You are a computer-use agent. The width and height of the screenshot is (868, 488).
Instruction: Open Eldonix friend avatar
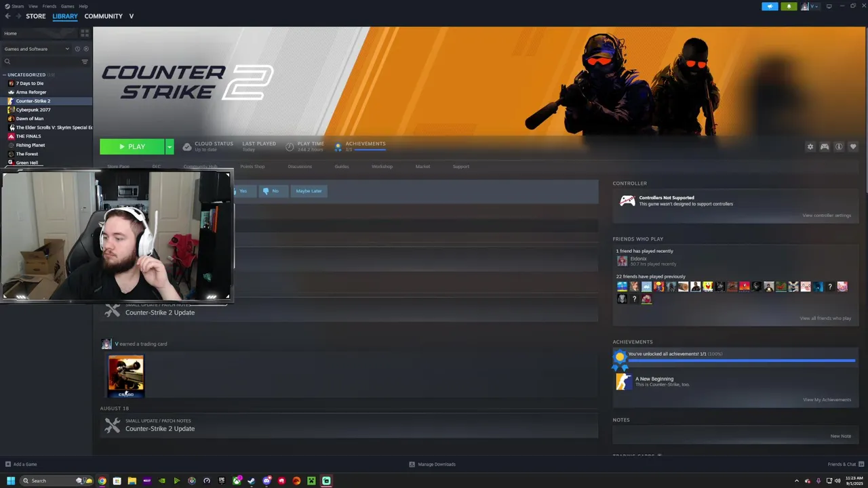pyautogui.click(x=622, y=261)
